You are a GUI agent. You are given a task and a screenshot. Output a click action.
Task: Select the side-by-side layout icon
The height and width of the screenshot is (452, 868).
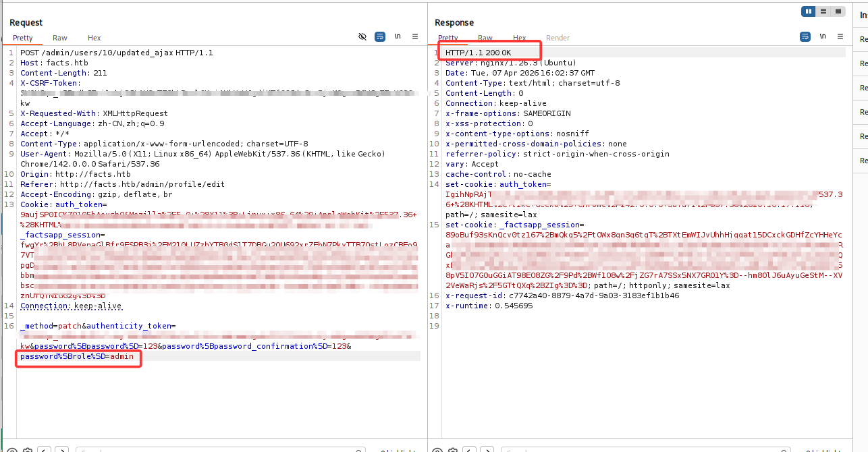click(808, 11)
